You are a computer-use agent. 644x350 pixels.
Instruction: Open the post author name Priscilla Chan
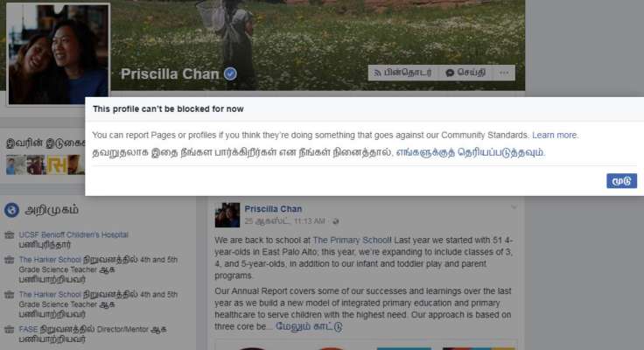click(273, 208)
